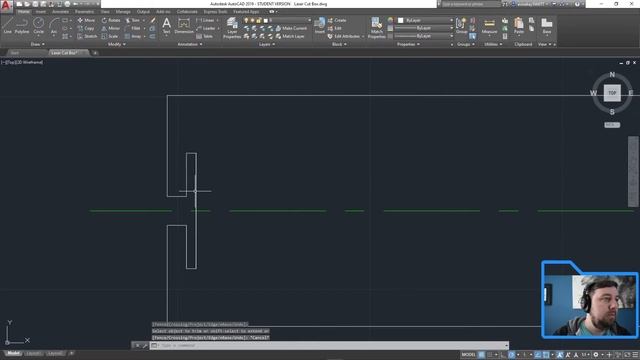Click the Match Layer button

(290, 36)
